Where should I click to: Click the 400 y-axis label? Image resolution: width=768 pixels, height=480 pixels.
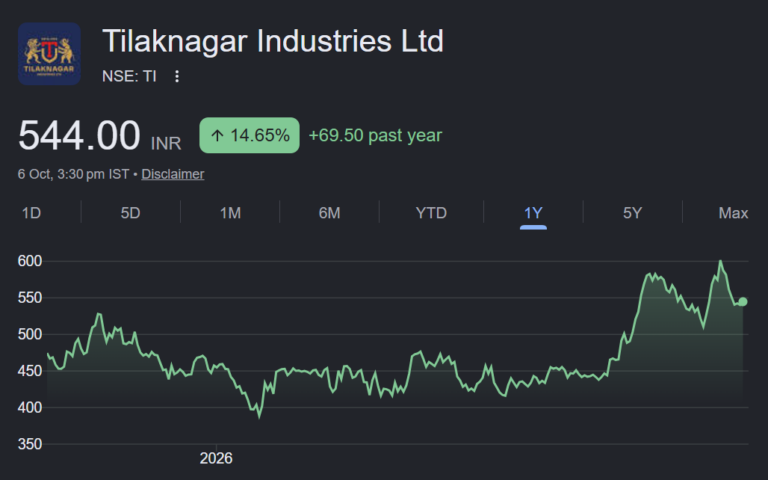point(30,408)
